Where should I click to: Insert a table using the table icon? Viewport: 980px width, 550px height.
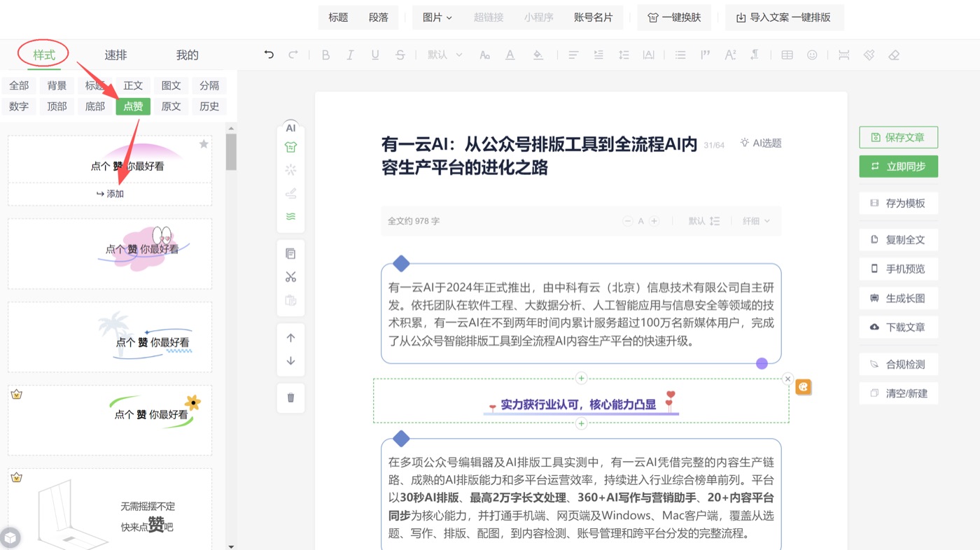point(787,55)
